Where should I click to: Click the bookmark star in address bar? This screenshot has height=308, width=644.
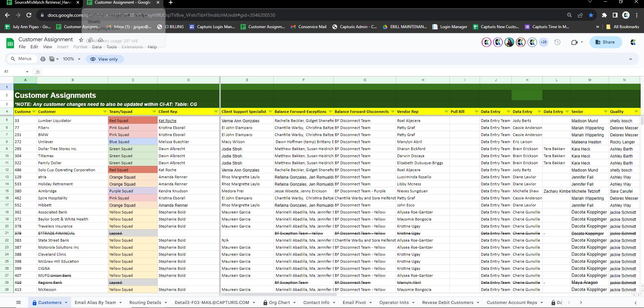pos(591,15)
